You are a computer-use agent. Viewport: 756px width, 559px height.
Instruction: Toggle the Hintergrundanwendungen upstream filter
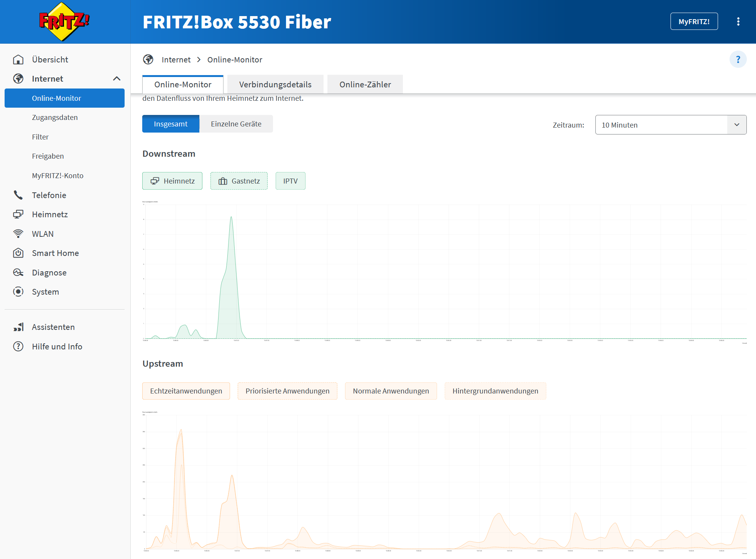point(495,391)
